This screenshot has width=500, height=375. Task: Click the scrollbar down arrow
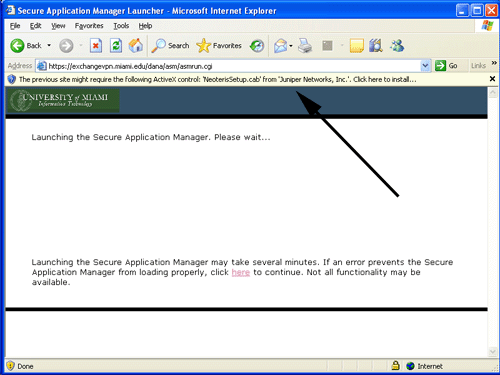click(493, 352)
